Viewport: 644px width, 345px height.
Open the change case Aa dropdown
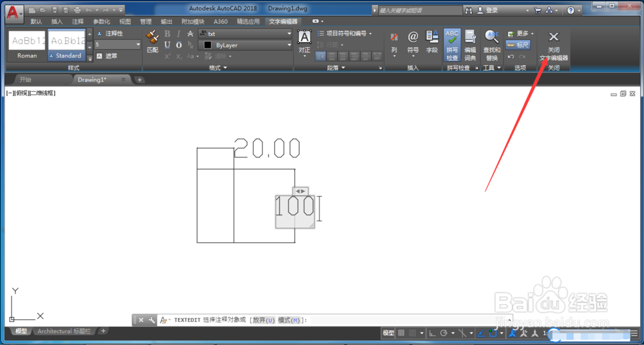193,56
